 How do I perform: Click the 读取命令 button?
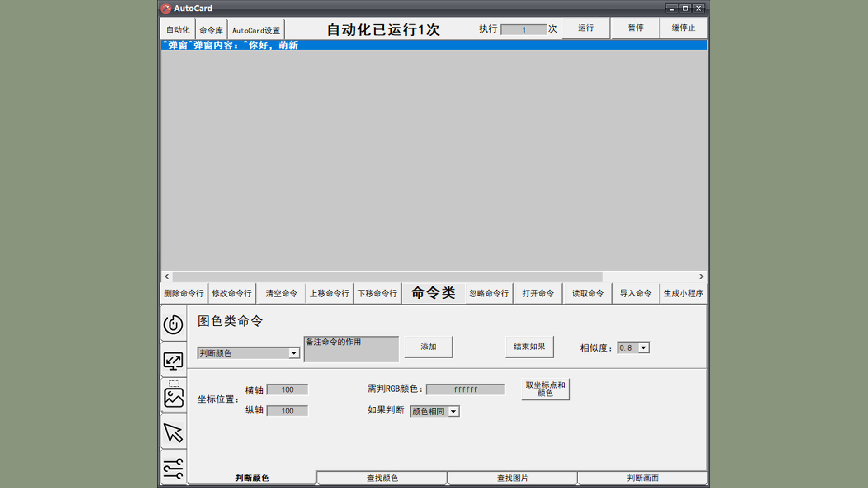click(588, 293)
